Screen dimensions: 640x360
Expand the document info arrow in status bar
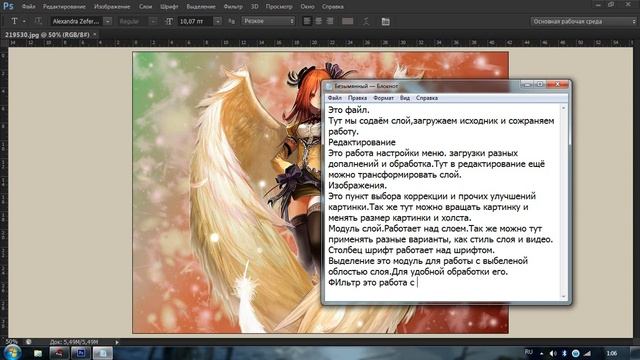tap(117, 342)
